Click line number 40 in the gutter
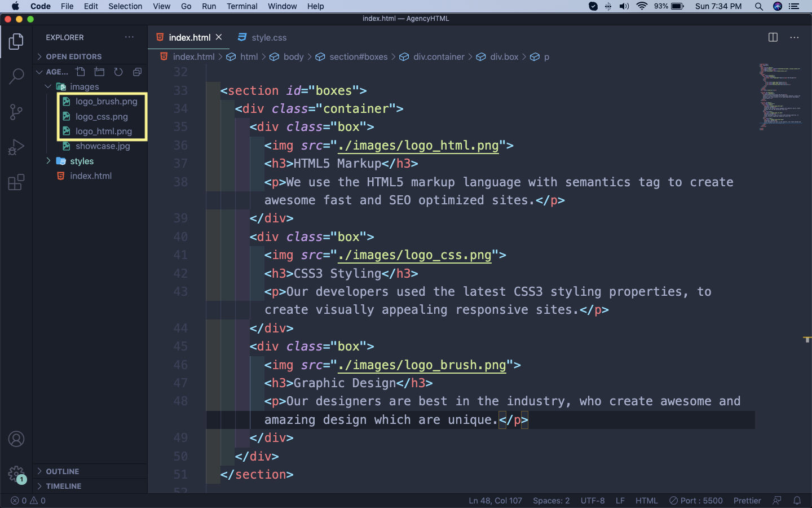 click(180, 237)
